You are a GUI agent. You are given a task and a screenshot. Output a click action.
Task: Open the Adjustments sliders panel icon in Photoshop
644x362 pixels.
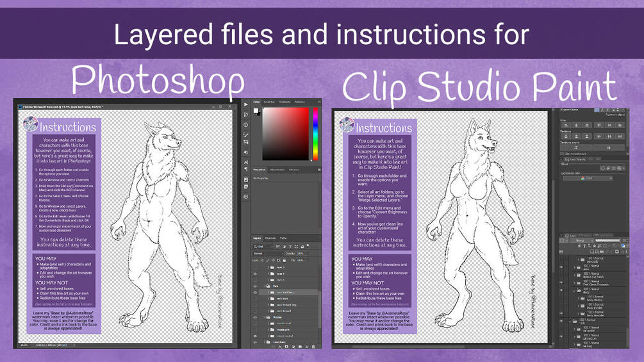coord(245,142)
